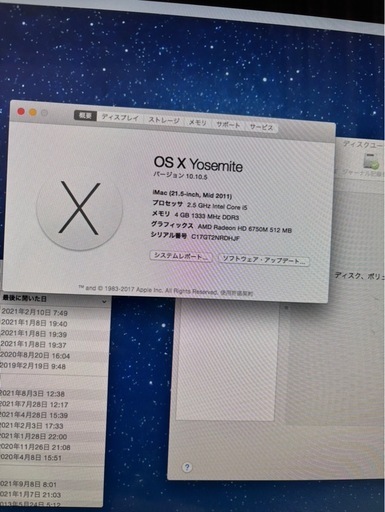Image resolution: width=385 pixels, height=512 pixels.
Task: Switch to the 概要 tab
Action: pyautogui.click(x=85, y=115)
